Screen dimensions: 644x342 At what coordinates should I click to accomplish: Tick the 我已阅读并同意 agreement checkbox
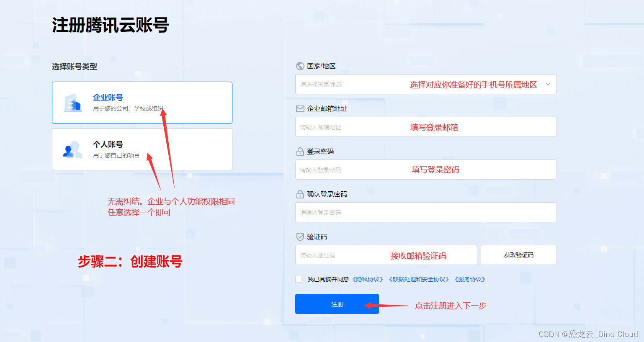299,279
